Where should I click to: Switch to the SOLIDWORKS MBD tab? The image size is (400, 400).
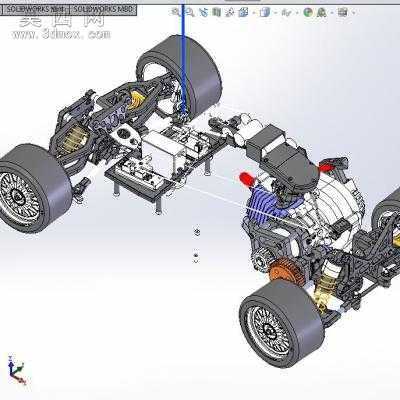click(103, 9)
